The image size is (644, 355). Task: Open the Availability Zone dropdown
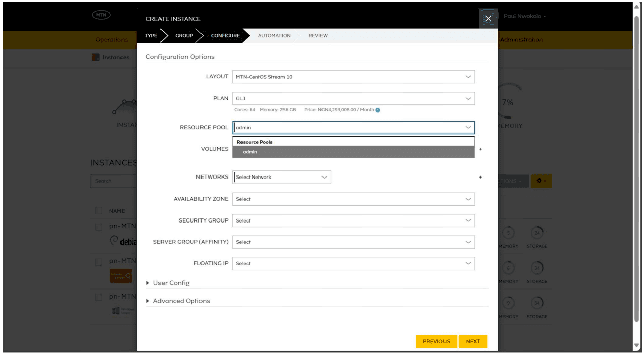(x=353, y=199)
